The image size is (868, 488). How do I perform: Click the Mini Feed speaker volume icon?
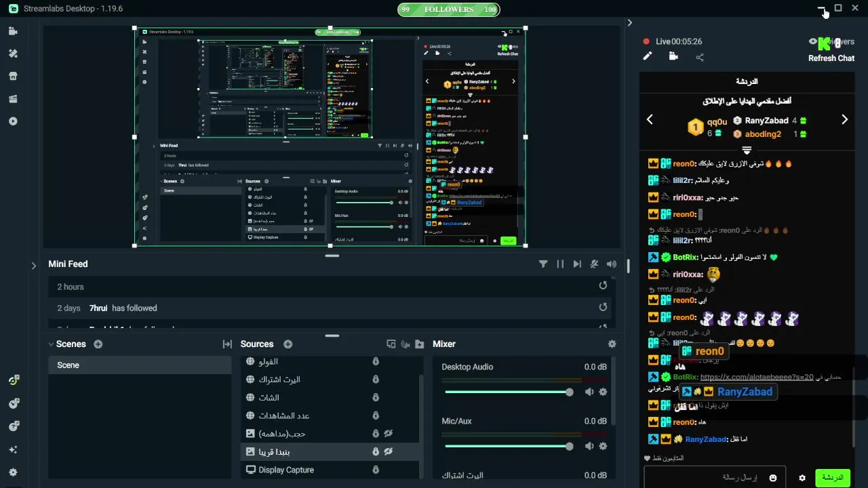coord(612,264)
